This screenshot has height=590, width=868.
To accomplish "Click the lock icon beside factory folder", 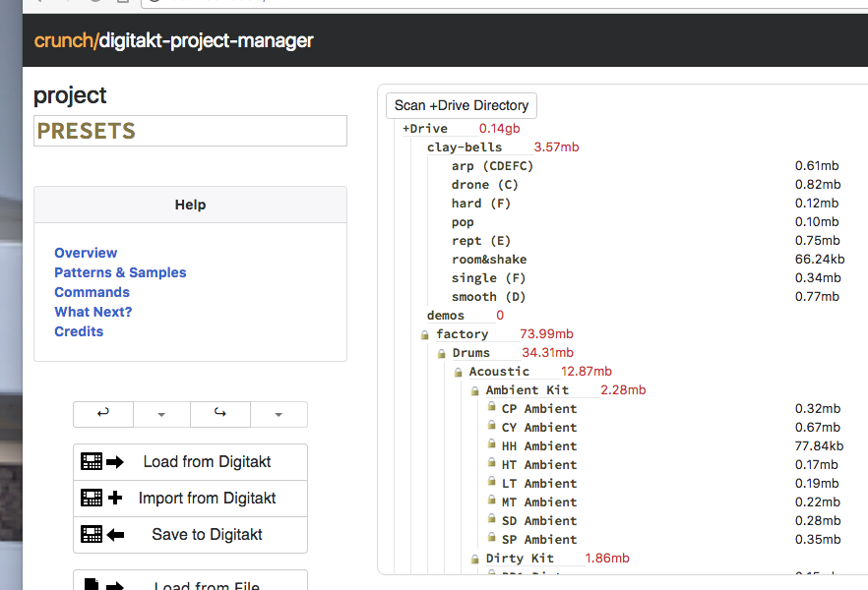I will [x=425, y=335].
